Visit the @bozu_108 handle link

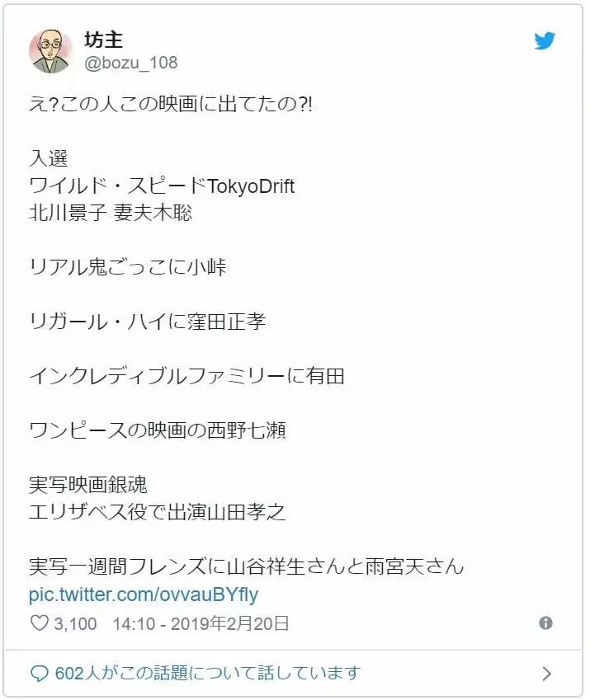click(x=131, y=63)
